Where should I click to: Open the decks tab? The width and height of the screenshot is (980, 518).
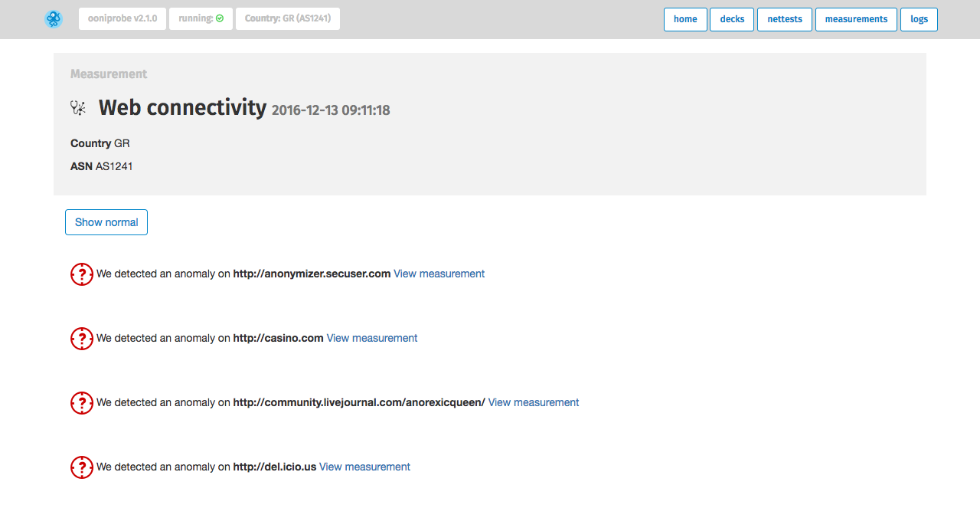pos(731,19)
